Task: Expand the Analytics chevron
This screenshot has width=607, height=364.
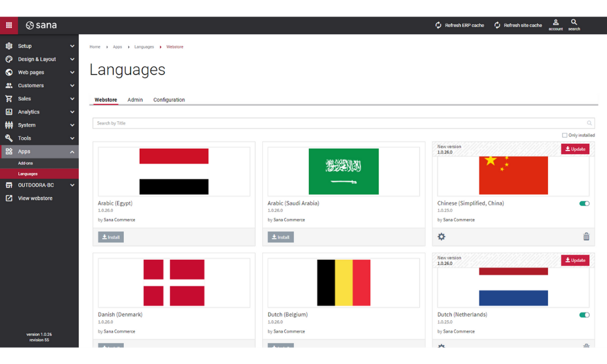Action: point(72,112)
